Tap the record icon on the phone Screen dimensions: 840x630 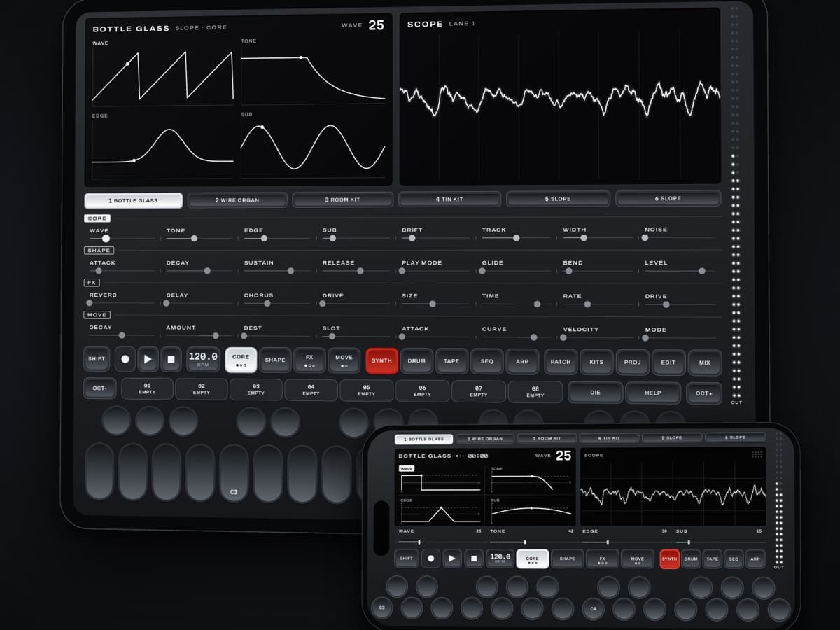[x=431, y=559]
